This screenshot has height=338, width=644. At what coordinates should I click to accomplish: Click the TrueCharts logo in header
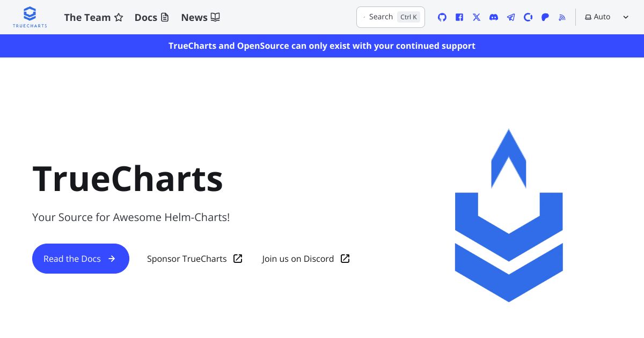pos(30,17)
